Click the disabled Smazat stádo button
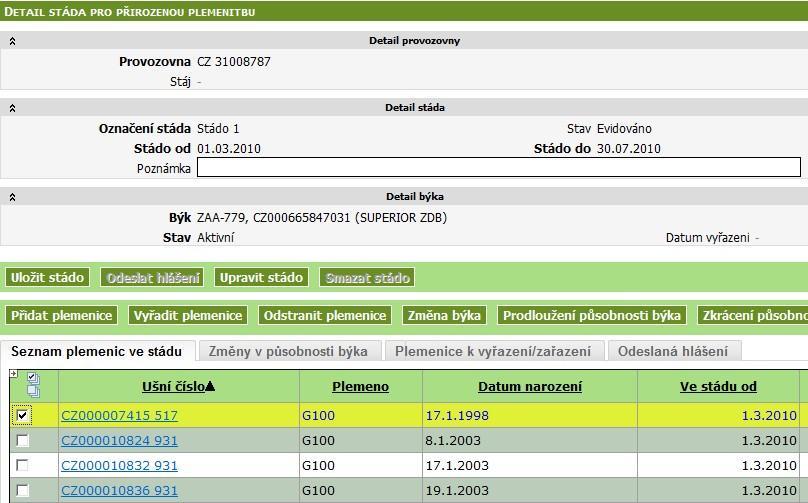 367,277
